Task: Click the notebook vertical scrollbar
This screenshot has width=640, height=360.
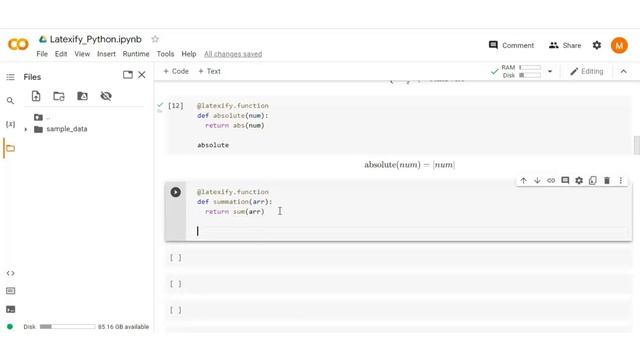Action: [636, 145]
